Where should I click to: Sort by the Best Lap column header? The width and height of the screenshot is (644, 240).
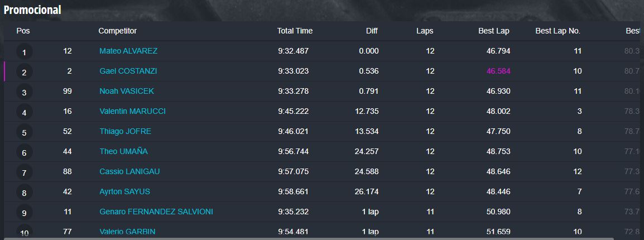click(494, 31)
